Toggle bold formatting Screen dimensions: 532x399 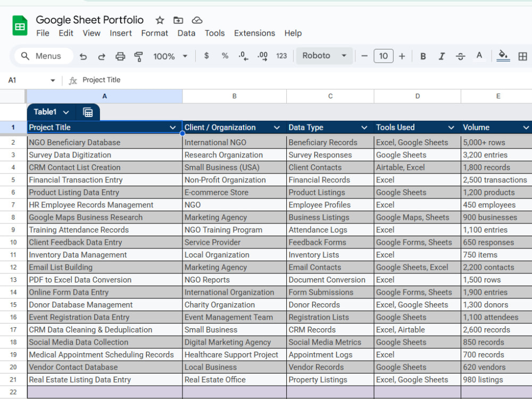point(423,56)
